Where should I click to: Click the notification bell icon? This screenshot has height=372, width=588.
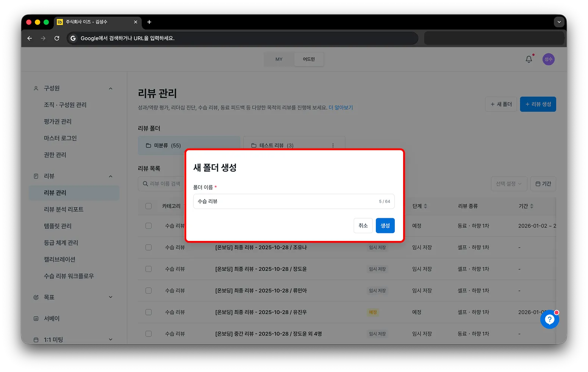[529, 59]
